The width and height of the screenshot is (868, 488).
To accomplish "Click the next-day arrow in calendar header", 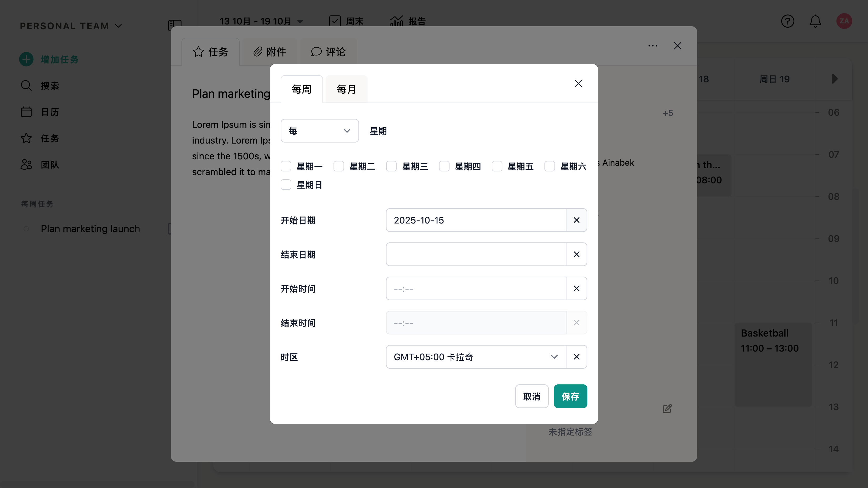I will click(834, 79).
